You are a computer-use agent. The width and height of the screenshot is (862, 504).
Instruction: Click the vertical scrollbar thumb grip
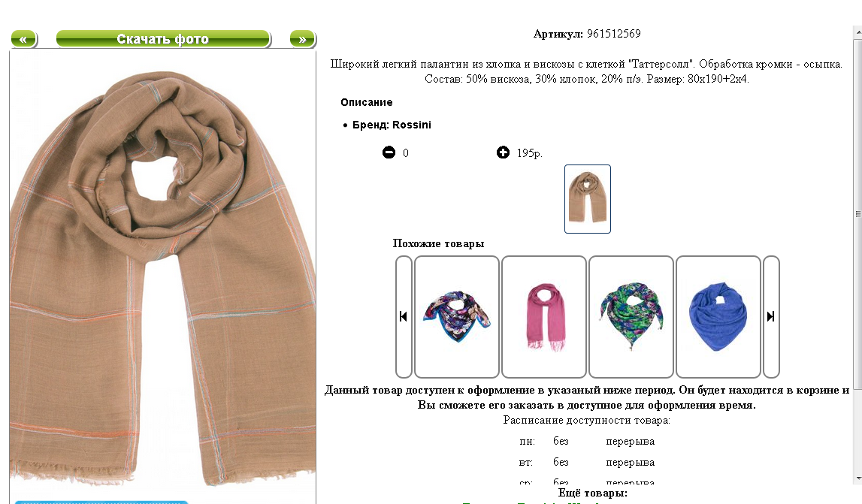pos(857,214)
